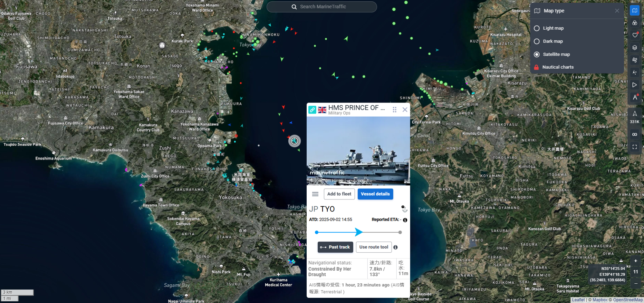Click the 'Kisarazu' city map label
Screen dimensions: 644x303
click(x=517, y=83)
